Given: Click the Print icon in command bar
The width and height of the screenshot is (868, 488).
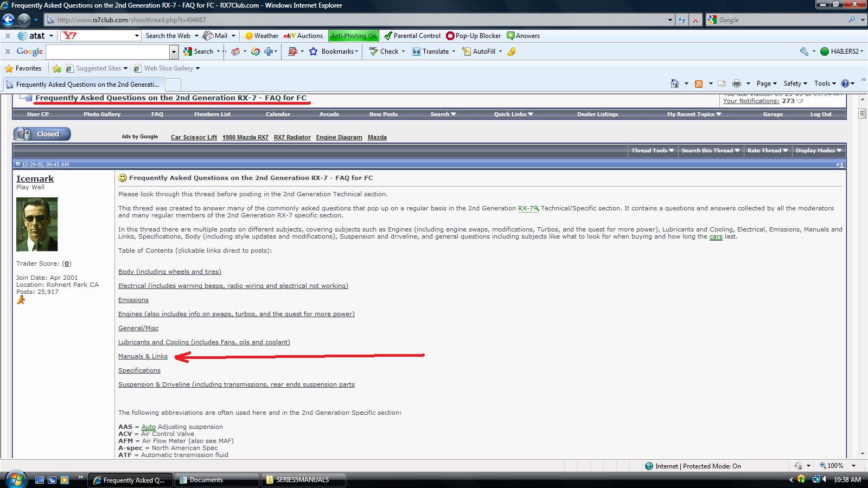Looking at the screenshot, I should pos(736,84).
